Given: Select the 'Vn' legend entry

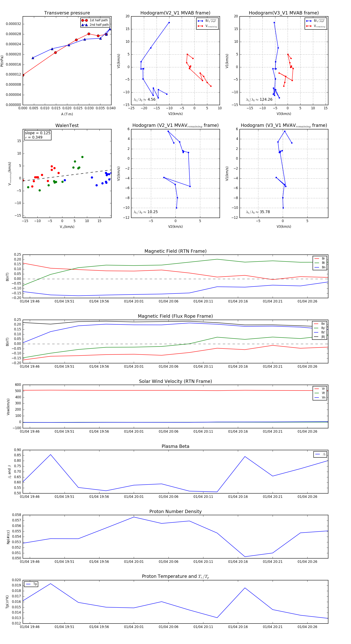Looking at the screenshot, I should pyautogui.click(x=320, y=398).
